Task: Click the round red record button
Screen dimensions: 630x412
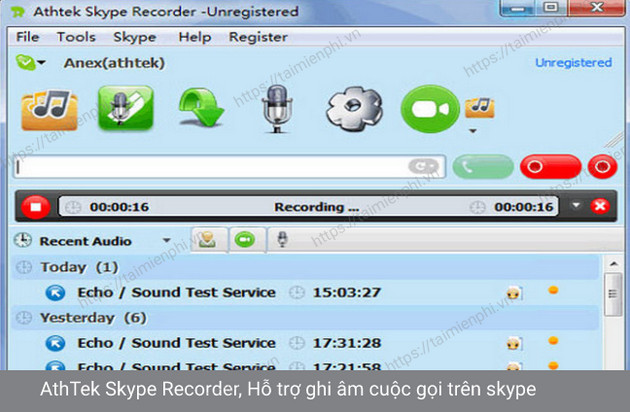Action: [602, 166]
